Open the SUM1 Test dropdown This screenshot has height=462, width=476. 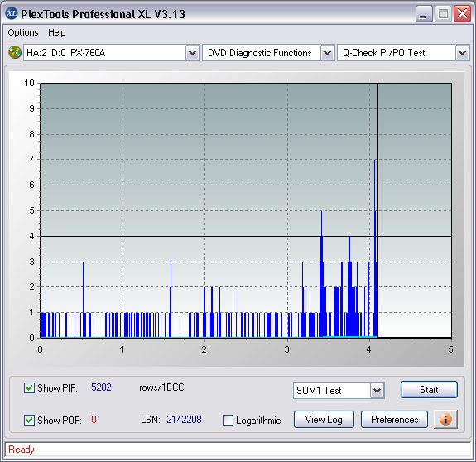377,390
